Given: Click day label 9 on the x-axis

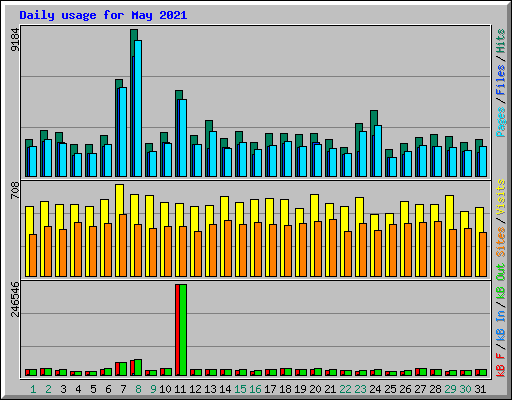Looking at the screenshot, I should click(x=153, y=389).
